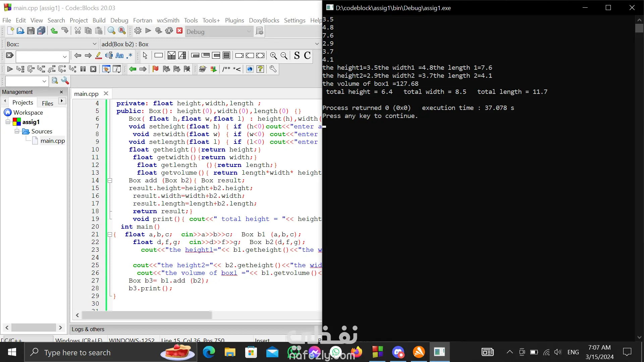This screenshot has width=644, height=362.
Task: Toggle the highlight occurrences pen option
Action: click(98, 56)
